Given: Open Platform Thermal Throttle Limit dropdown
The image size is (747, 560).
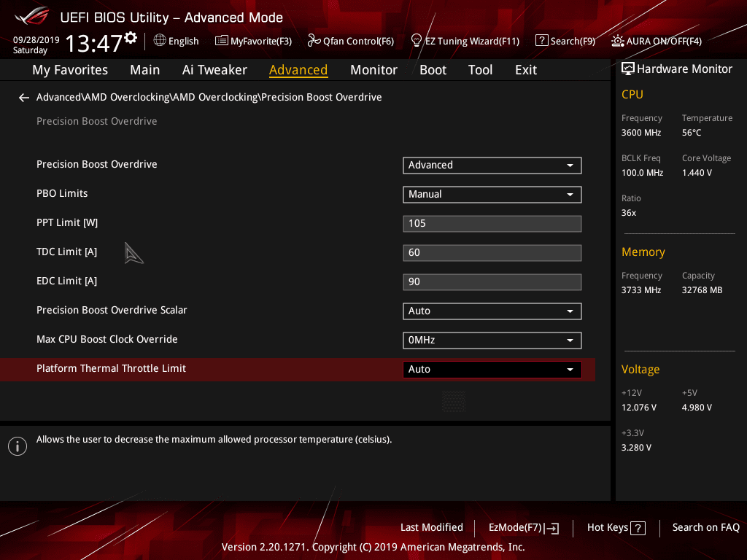Looking at the screenshot, I should [x=492, y=370].
